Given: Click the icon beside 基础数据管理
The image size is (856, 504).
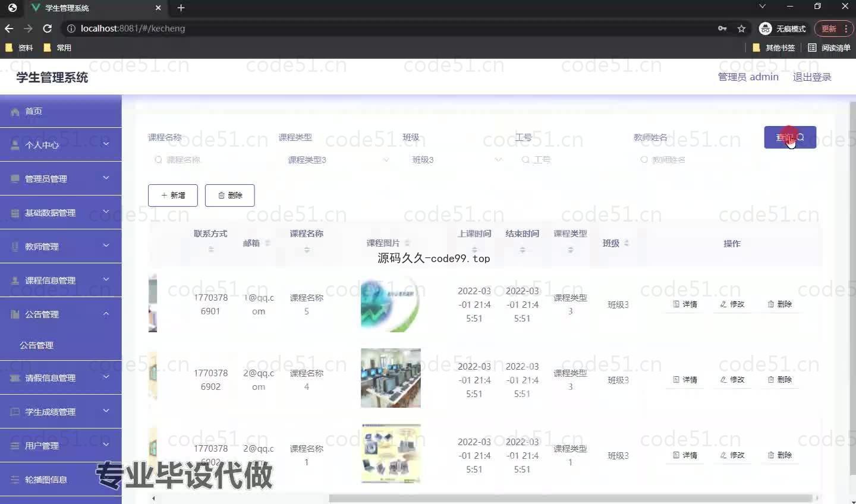Looking at the screenshot, I should [x=15, y=213].
